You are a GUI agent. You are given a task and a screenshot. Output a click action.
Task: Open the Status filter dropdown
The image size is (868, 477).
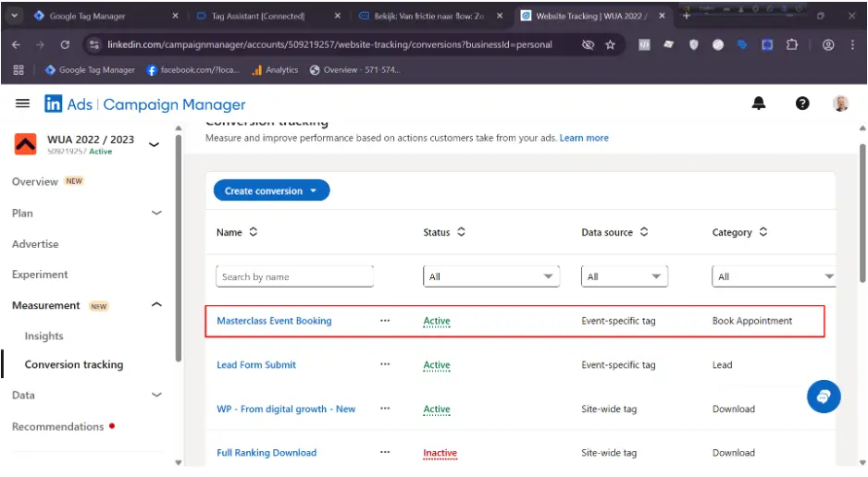491,276
